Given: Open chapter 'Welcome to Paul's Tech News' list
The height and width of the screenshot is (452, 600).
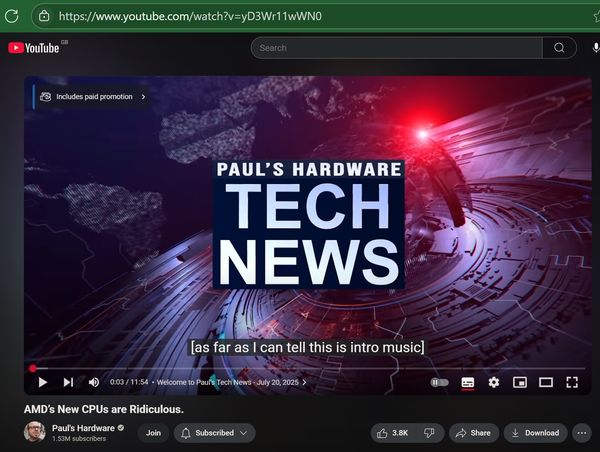Looking at the screenshot, I should (x=231, y=382).
